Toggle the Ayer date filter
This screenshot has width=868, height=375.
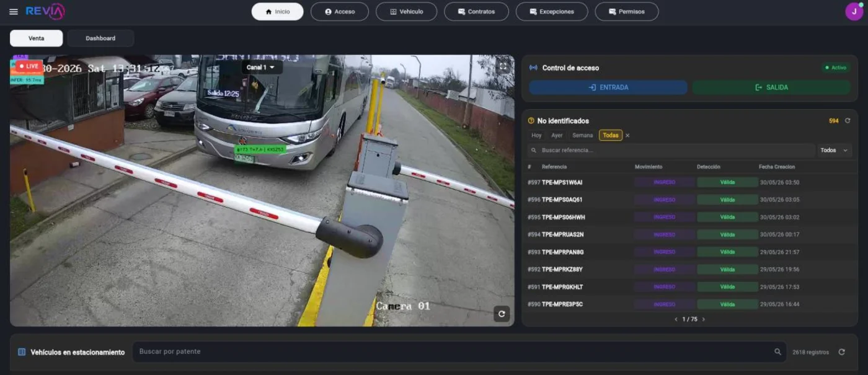click(557, 135)
